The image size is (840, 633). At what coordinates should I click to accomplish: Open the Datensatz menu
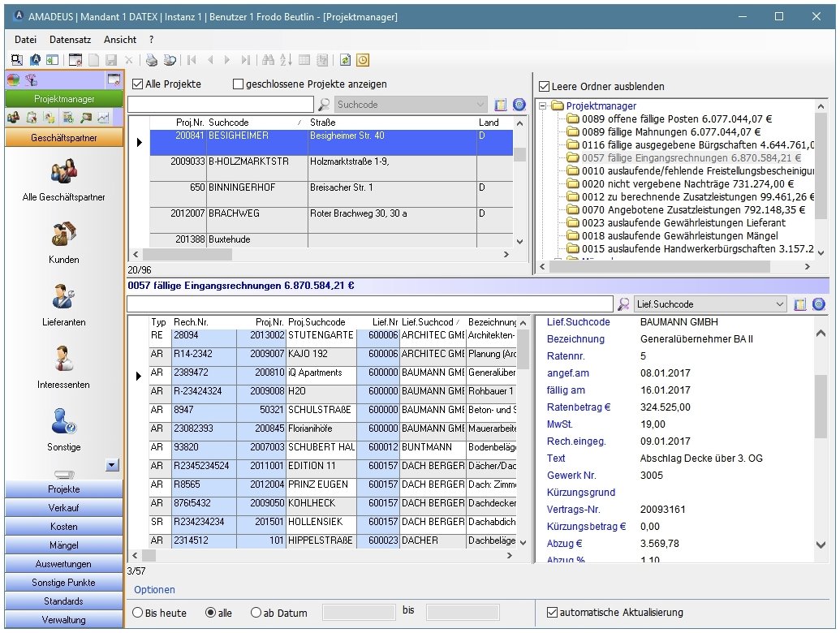(x=70, y=39)
